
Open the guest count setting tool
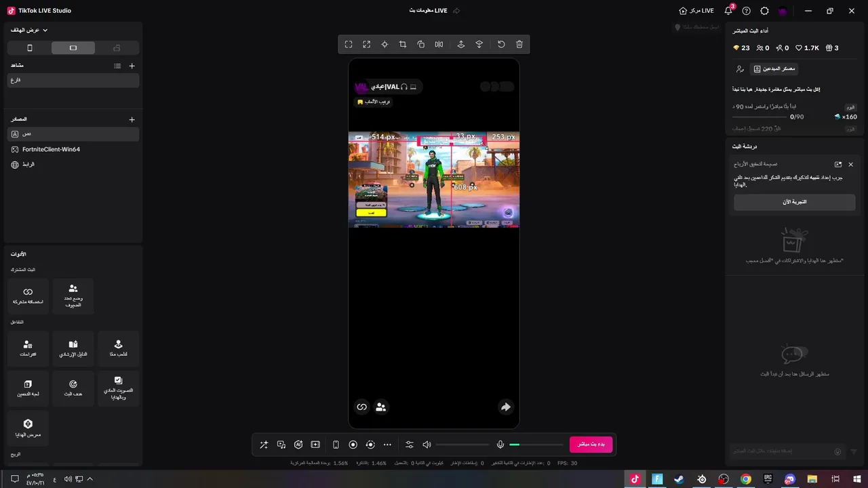click(73, 296)
